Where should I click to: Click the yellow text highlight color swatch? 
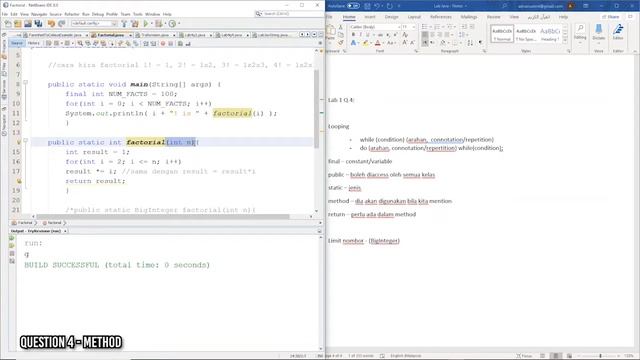point(365,42)
